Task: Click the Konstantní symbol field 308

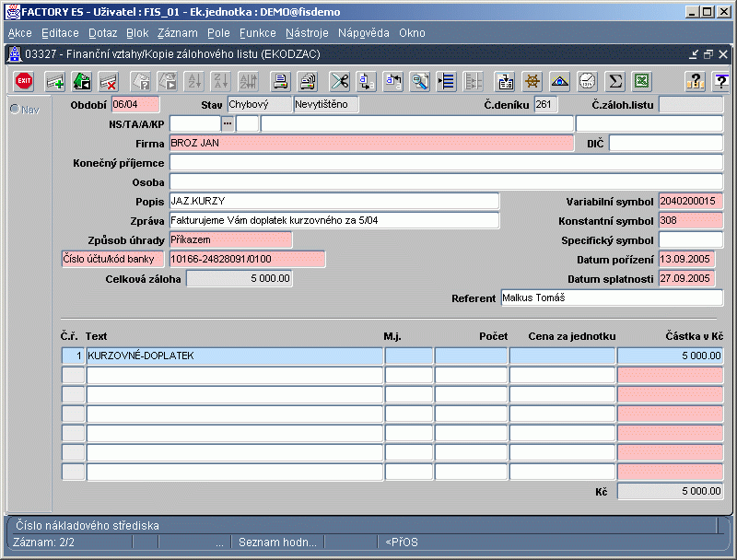Action: (690, 220)
